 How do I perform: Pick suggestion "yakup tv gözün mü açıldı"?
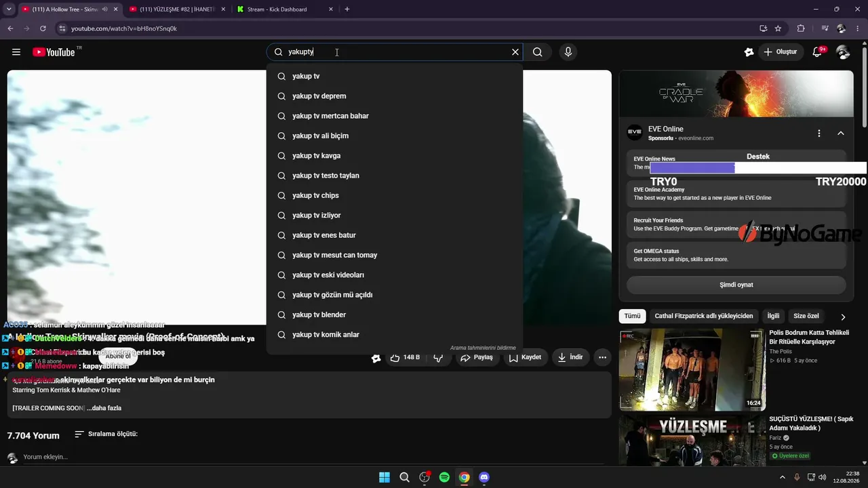tap(395, 295)
